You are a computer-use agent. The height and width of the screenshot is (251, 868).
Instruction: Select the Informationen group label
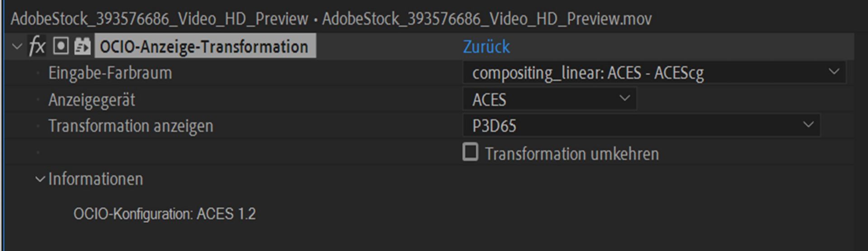click(96, 179)
